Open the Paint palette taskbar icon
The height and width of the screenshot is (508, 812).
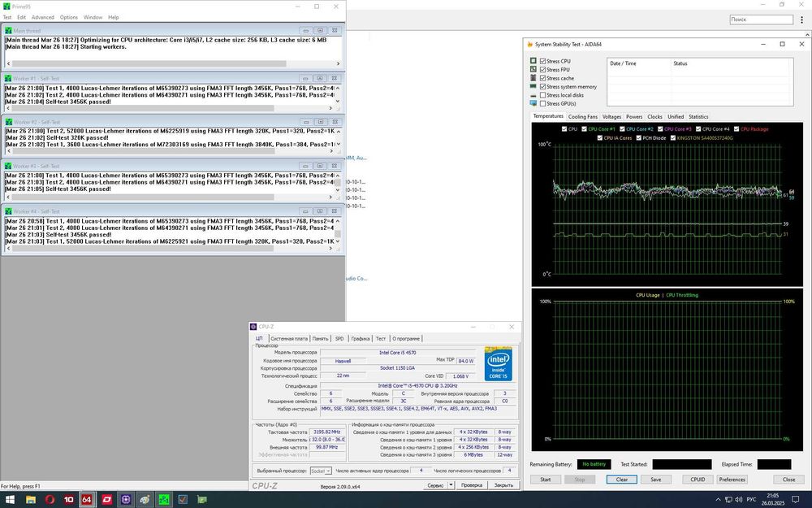[x=145, y=499]
